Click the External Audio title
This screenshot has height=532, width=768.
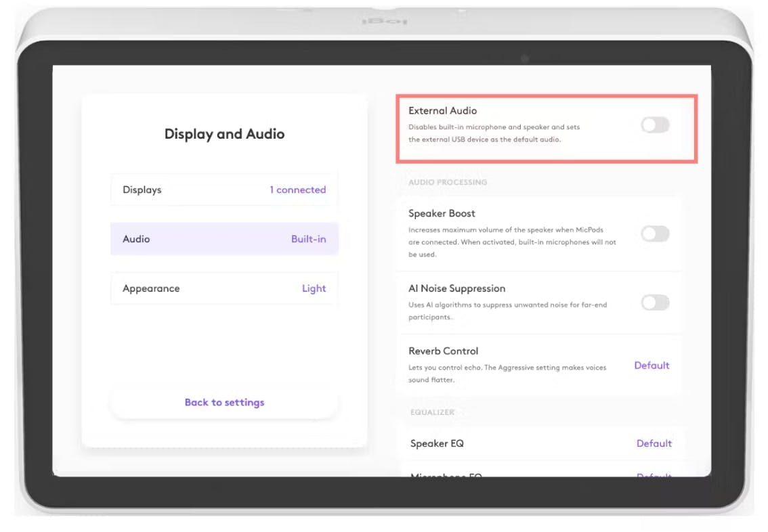[443, 110]
